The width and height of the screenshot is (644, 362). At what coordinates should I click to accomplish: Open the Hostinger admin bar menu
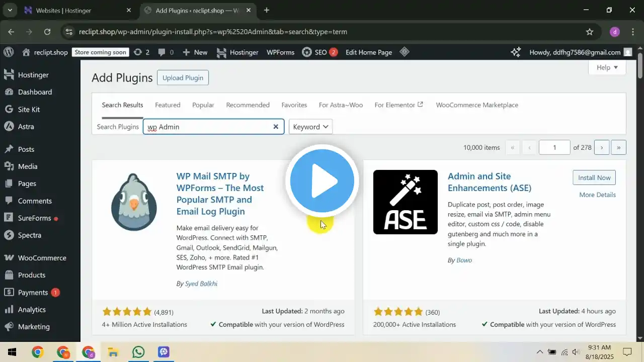pos(237,52)
